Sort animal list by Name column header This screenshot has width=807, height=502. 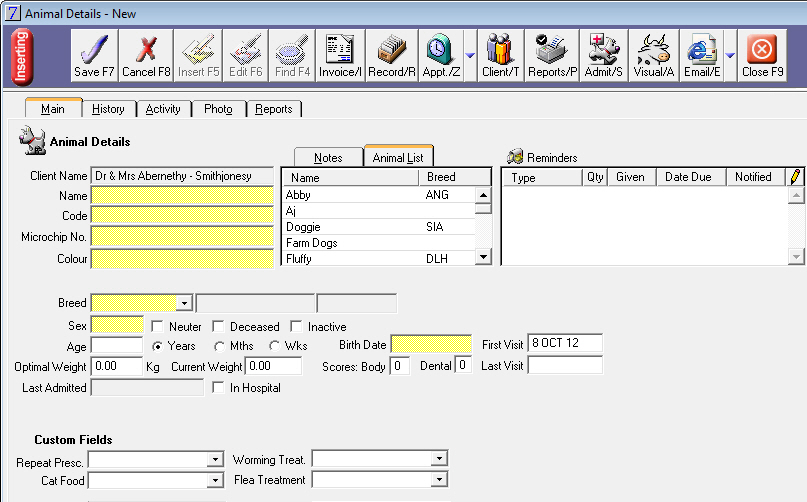[x=350, y=177]
